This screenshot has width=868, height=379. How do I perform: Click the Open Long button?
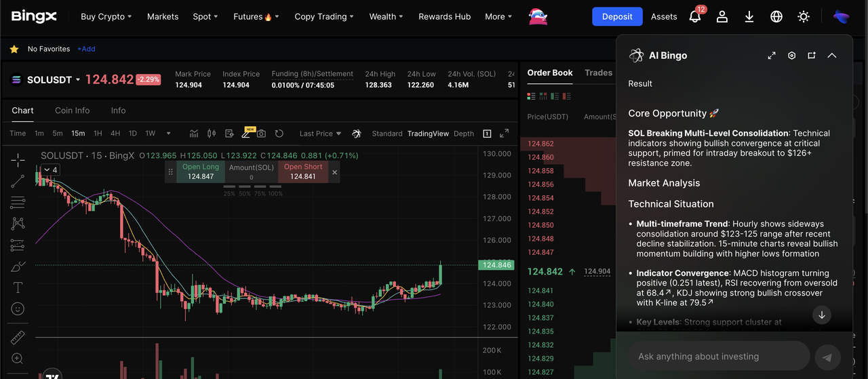(x=201, y=172)
